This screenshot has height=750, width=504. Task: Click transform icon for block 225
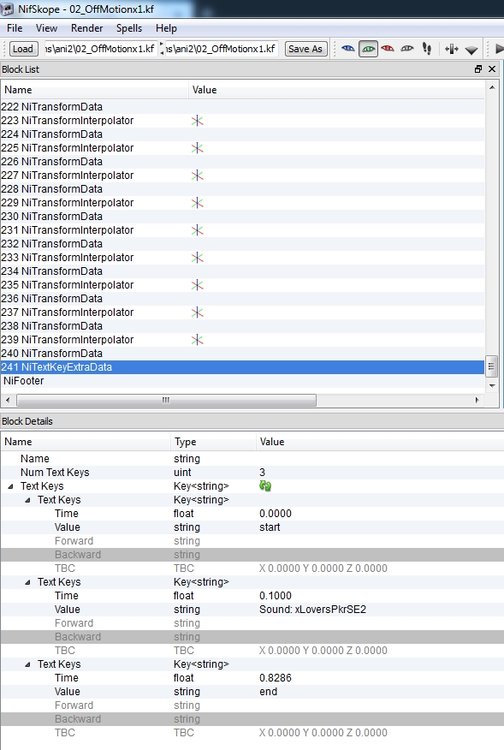point(197,148)
